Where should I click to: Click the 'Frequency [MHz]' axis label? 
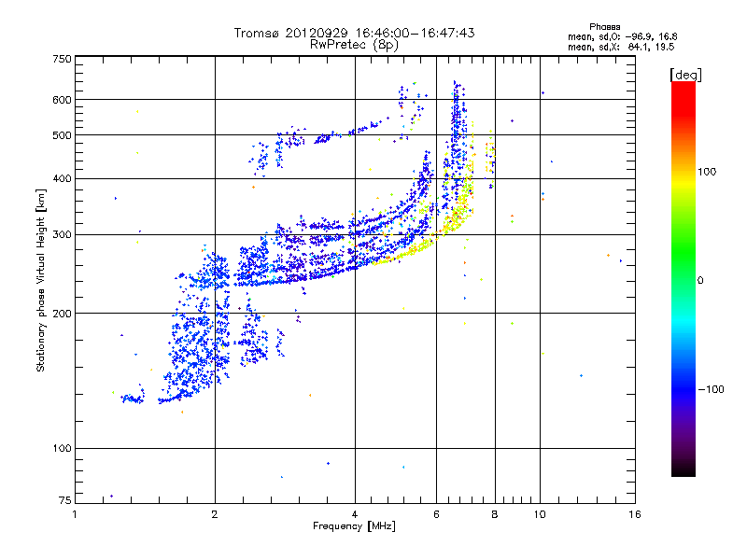(354, 526)
